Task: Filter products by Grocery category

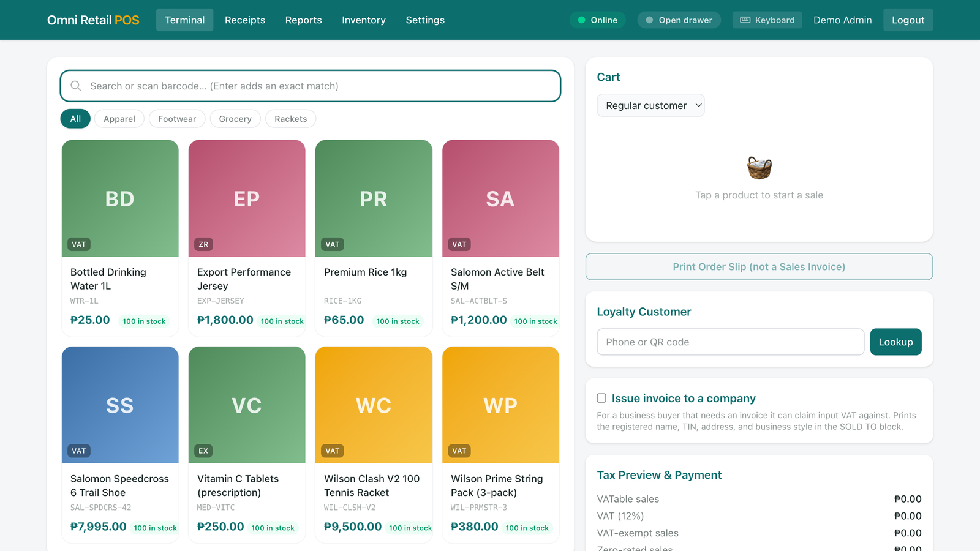Action: click(x=235, y=119)
